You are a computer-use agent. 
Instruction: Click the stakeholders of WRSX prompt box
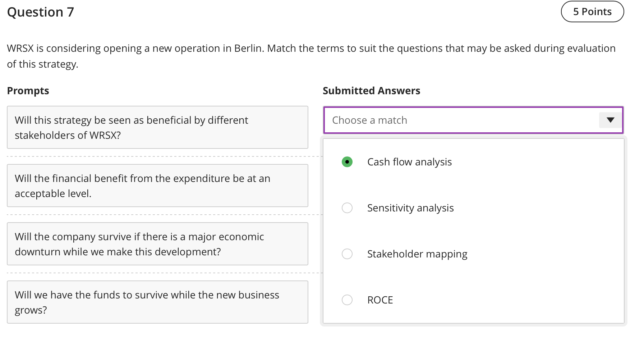click(157, 127)
